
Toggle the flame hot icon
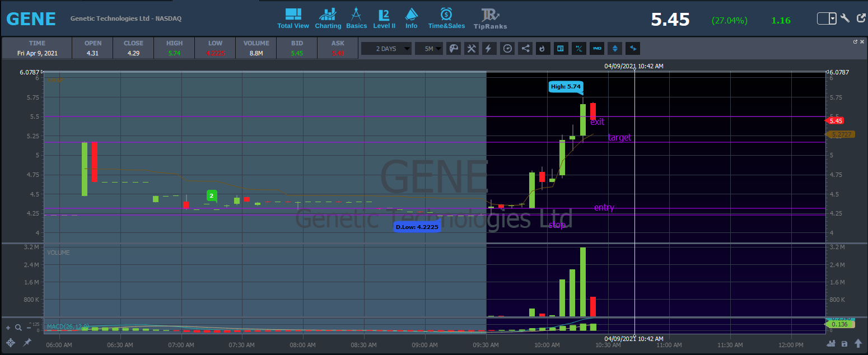pyautogui.click(x=542, y=49)
